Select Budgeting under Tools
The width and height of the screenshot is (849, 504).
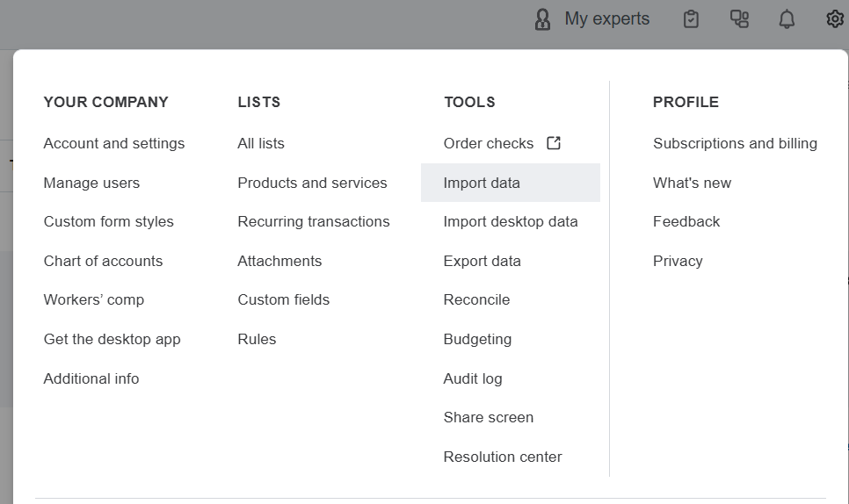[x=477, y=339]
